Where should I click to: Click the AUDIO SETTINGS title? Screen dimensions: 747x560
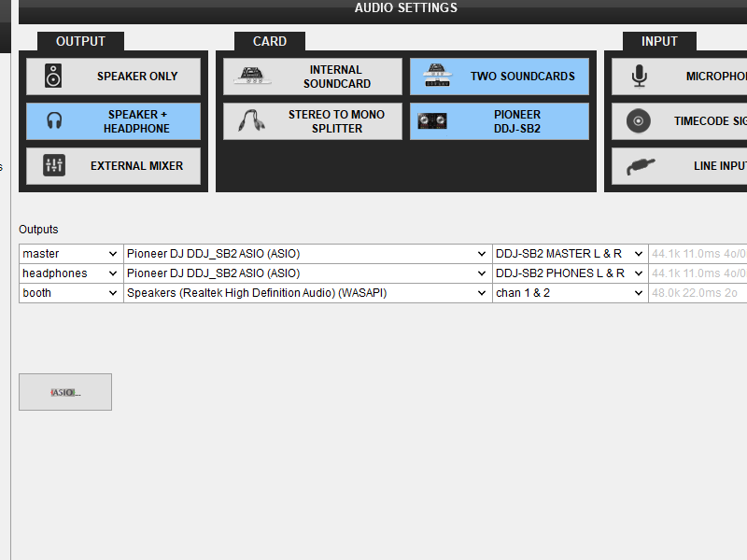click(x=406, y=7)
